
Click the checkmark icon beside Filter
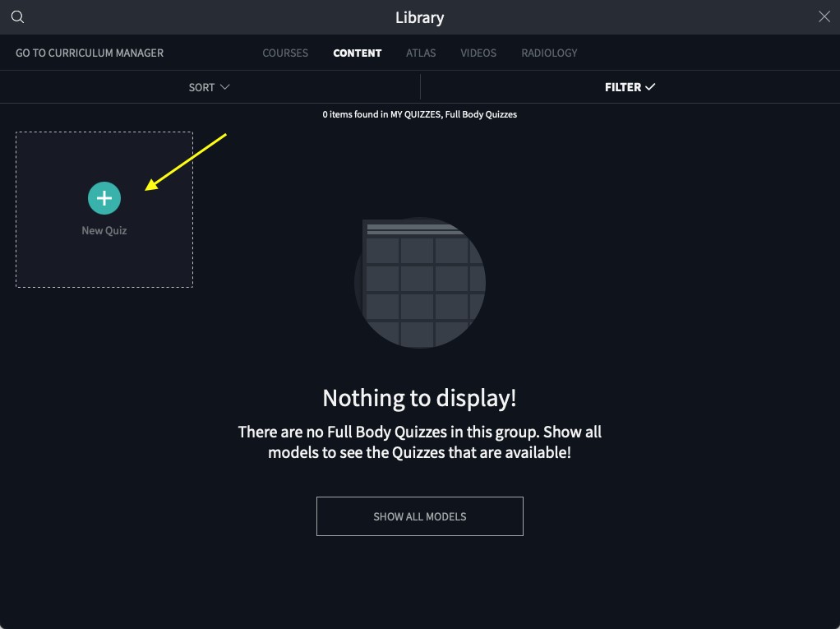650,87
